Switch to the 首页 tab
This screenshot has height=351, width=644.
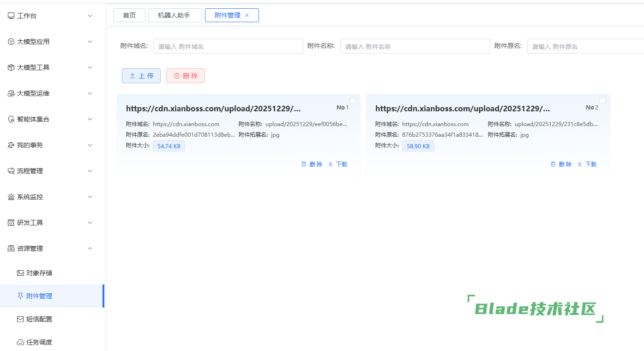(x=129, y=15)
